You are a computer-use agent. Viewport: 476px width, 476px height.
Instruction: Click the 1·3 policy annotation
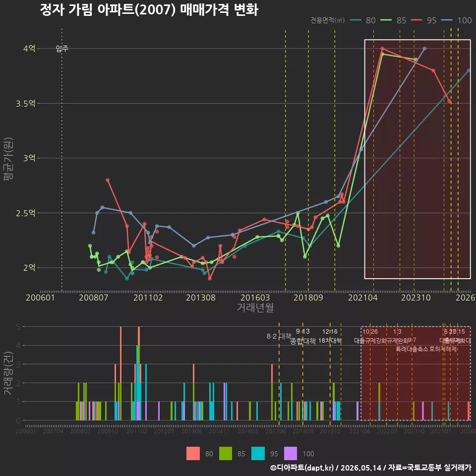click(397, 332)
